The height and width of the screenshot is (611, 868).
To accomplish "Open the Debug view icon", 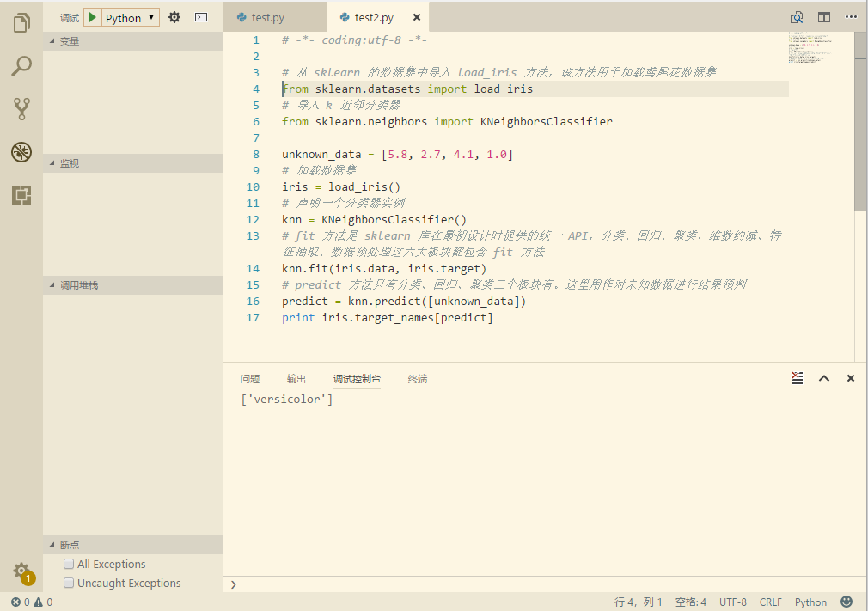I will pyautogui.click(x=21, y=152).
